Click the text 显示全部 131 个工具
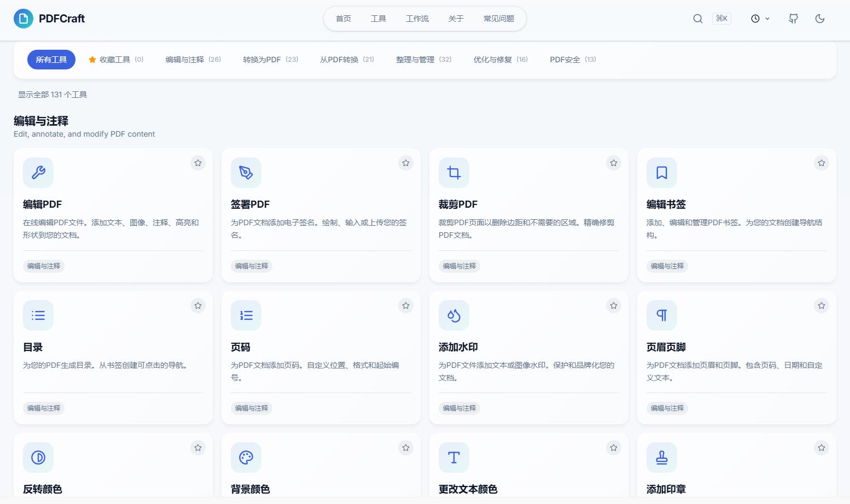 53,95
